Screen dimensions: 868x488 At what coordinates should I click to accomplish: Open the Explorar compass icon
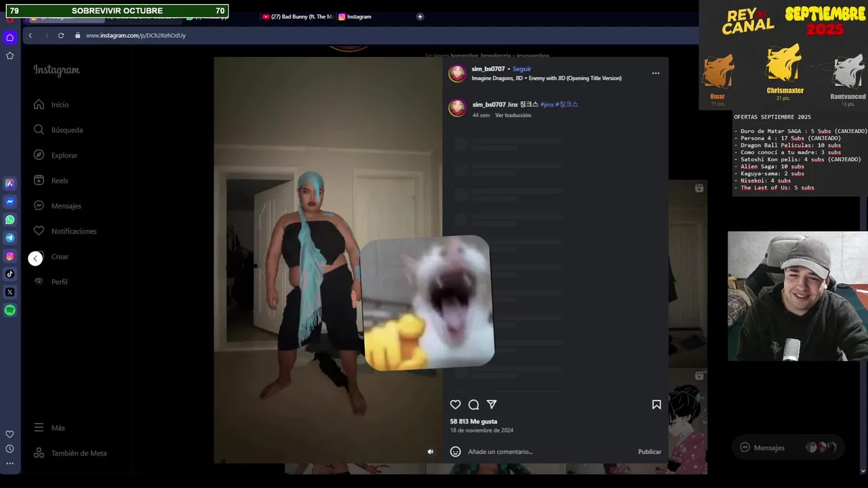[x=39, y=155]
